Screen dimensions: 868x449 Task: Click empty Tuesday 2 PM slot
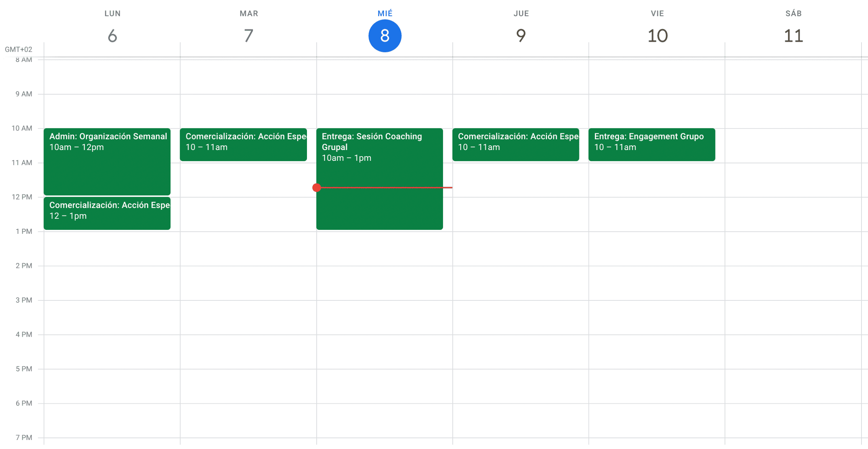(x=248, y=283)
